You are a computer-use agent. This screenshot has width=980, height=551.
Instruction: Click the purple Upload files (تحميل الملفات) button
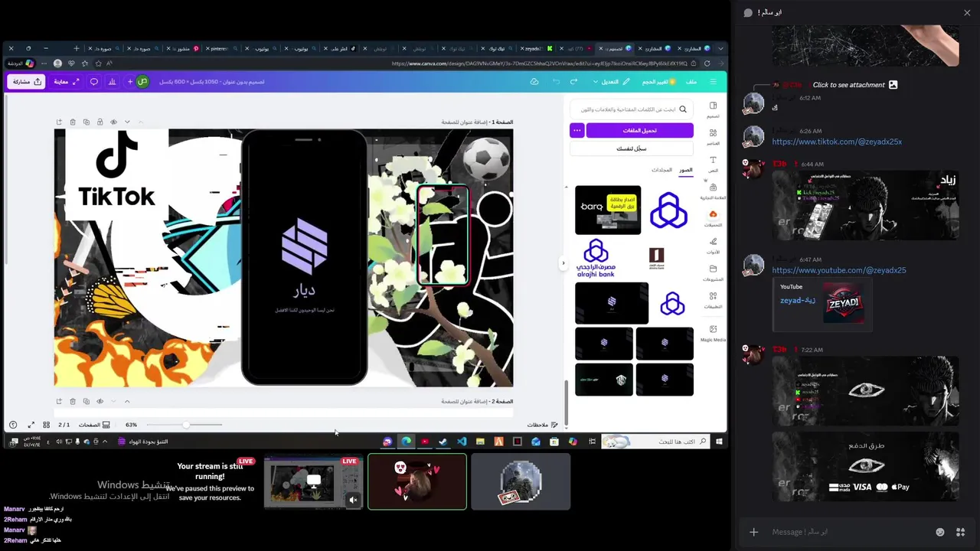pyautogui.click(x=640, y=130)
